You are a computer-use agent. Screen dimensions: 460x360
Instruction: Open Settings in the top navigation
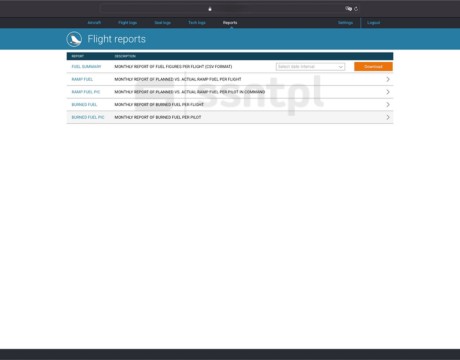coord(345,23)
